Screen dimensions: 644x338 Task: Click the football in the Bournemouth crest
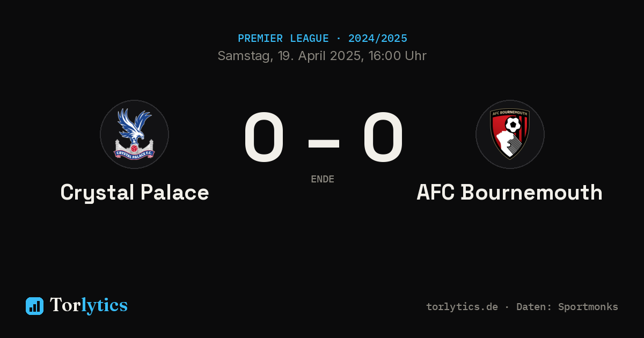point(513,125)
